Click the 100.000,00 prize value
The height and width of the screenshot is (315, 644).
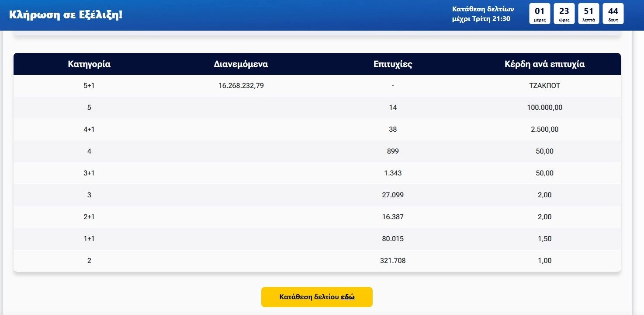(x=544, y=108)
